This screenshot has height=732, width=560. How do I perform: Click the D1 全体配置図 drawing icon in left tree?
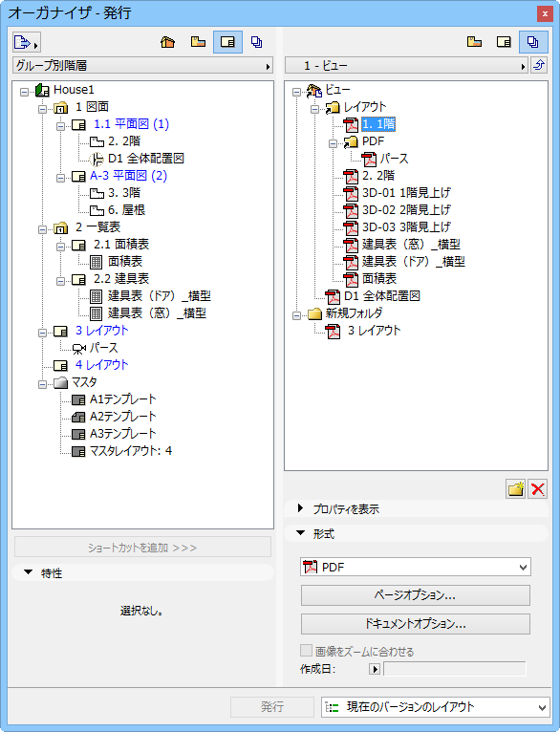tap(97, 160)
